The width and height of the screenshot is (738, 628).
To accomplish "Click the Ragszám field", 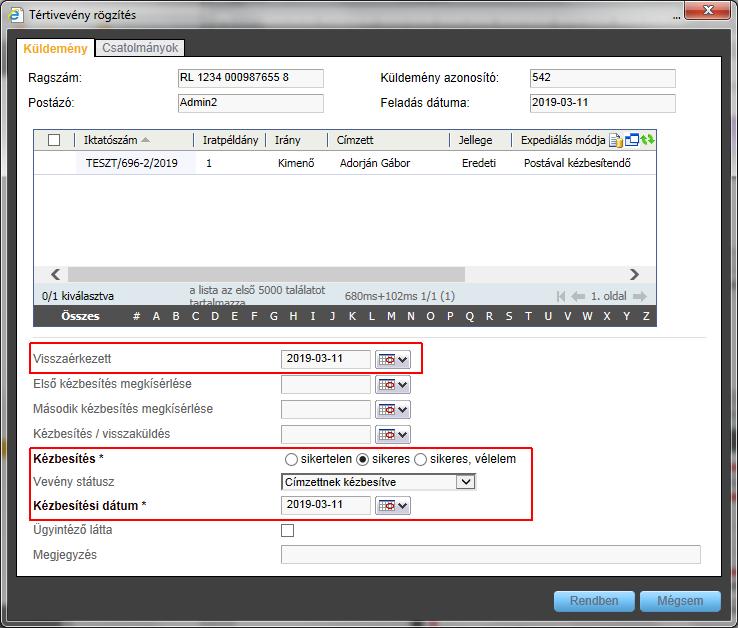I will pos(251,78).
